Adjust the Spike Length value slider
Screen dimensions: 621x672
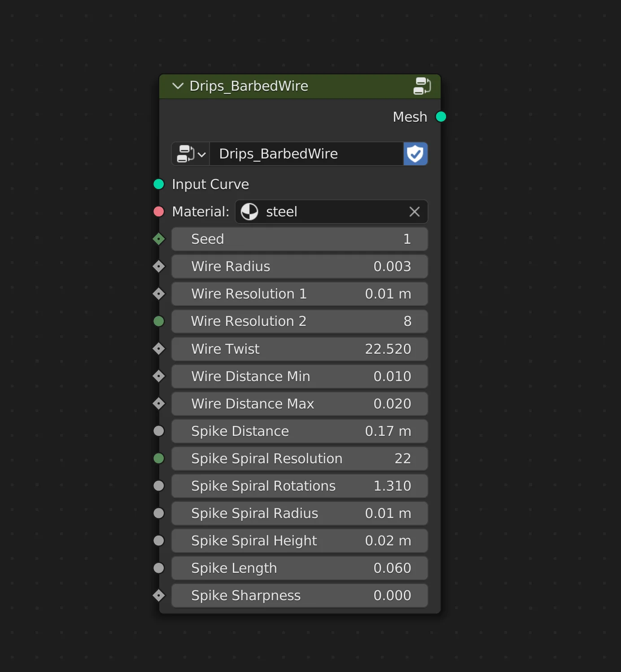(x=299, y=568)
